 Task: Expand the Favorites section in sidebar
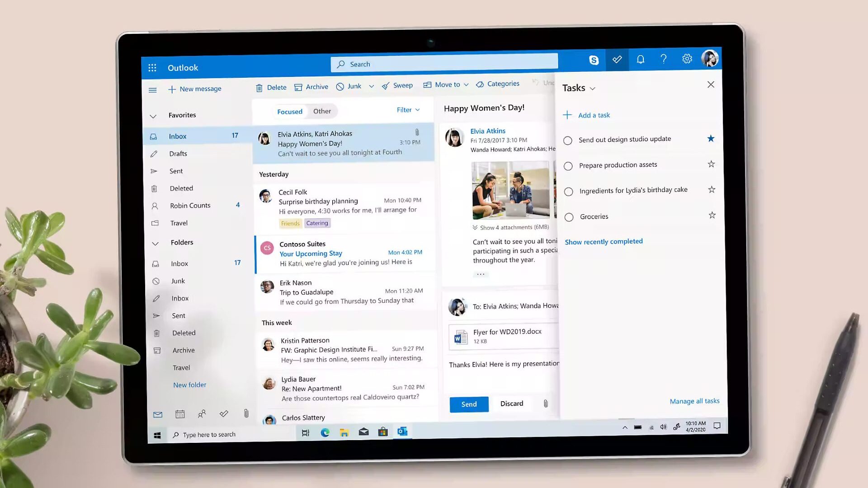(x=154, y=115)
